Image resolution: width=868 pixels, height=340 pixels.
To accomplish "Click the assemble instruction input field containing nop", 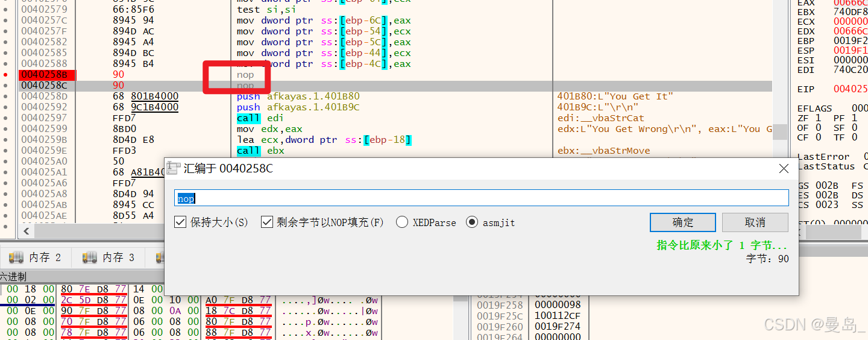I will point(482,198).
